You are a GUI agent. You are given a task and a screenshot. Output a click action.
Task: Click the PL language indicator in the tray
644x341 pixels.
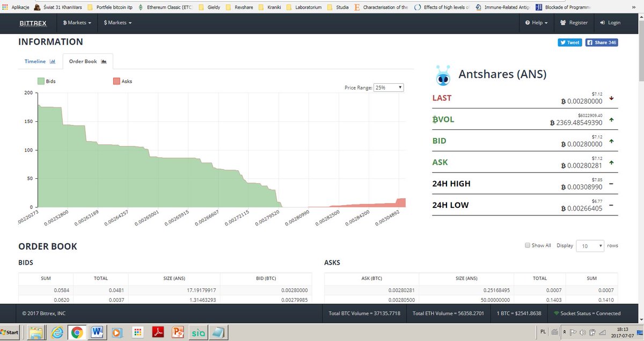544,332
